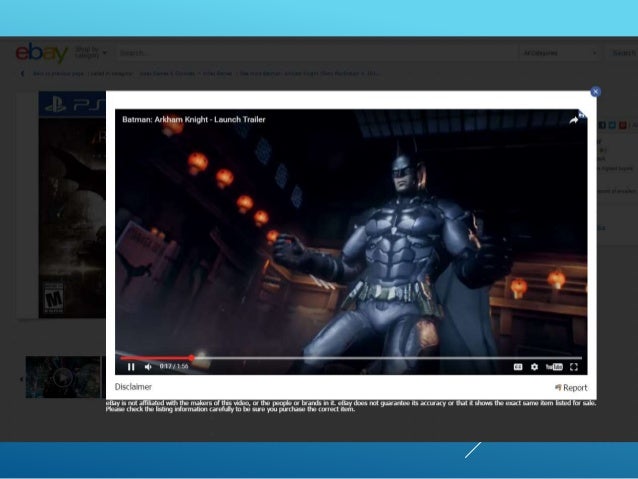The width and height of the screenshot is (638, 479).
Task: Open video settings gear icon
Action: [x=534, y=367]
